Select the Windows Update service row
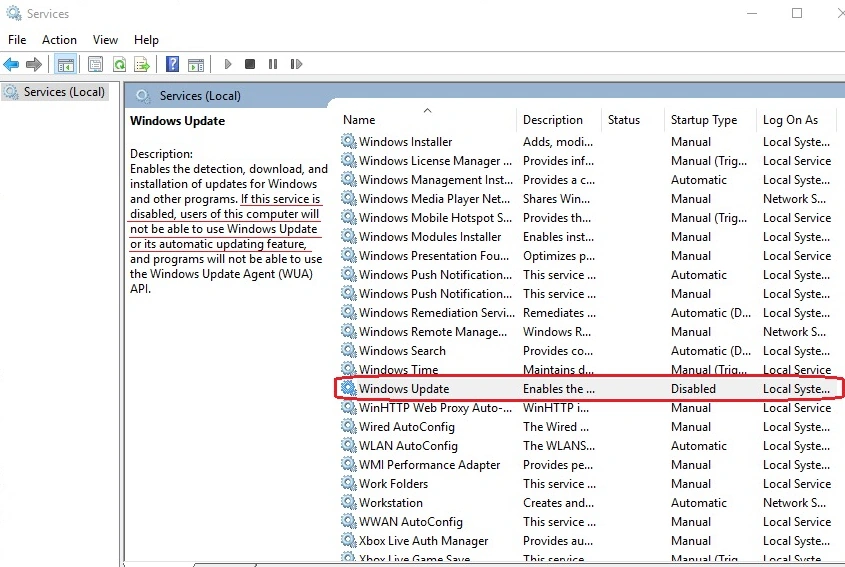The image size is (845, 567). click(x=588, y=389)
